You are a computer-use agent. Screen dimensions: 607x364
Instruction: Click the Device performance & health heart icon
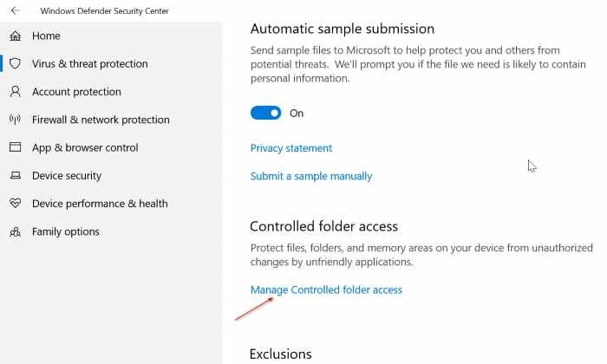point(15,204)
